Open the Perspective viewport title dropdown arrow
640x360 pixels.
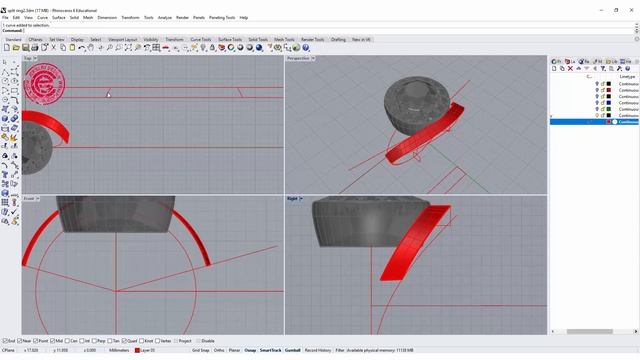313,58
